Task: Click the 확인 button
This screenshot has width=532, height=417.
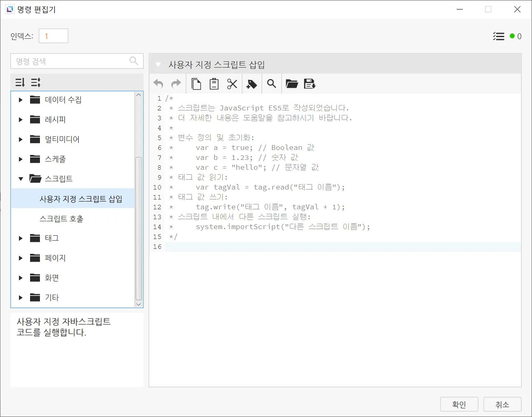Action: click(459, 405)
